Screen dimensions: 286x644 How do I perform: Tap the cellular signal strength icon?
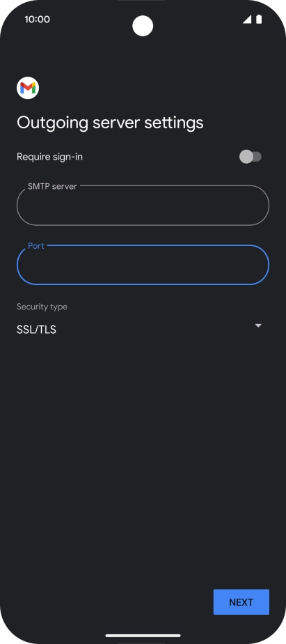pyautogui.click(x=247, y=20)
